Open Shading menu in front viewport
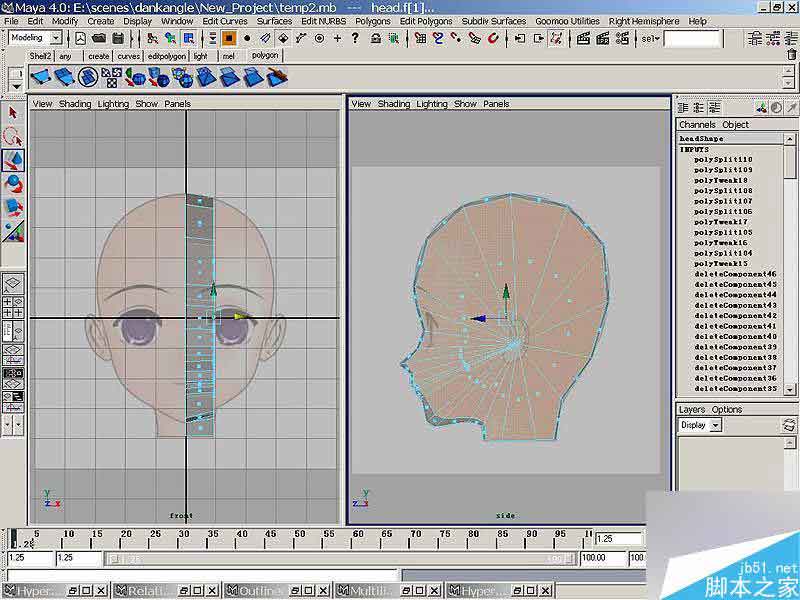800x600 pixels. click(75, 104)
